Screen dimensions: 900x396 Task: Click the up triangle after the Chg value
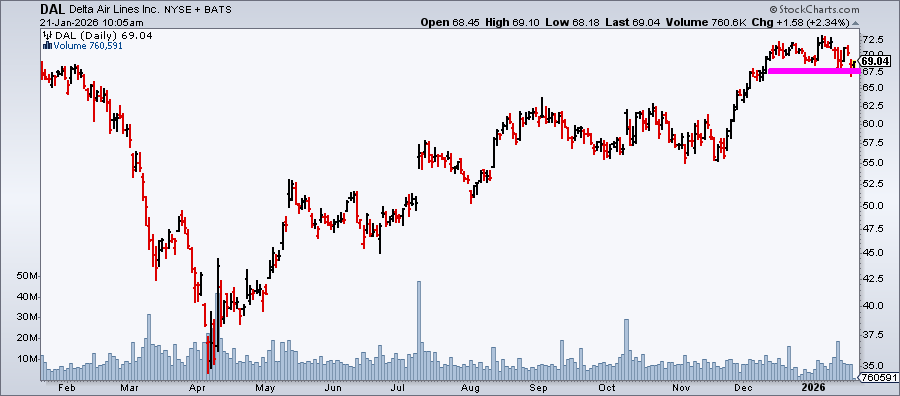click(855, 23)
